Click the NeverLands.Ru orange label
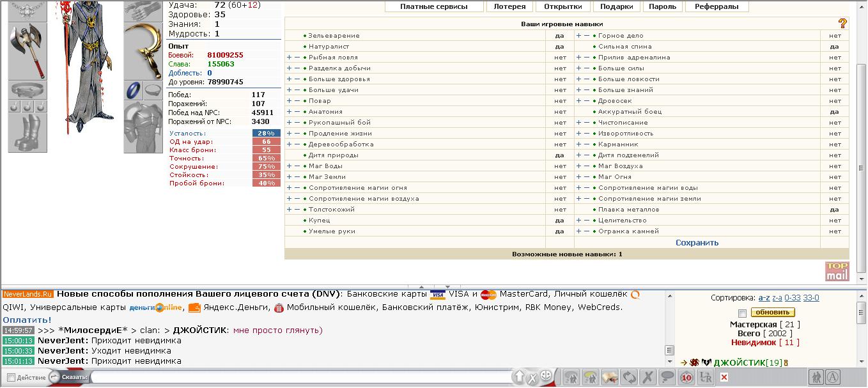 27,294
